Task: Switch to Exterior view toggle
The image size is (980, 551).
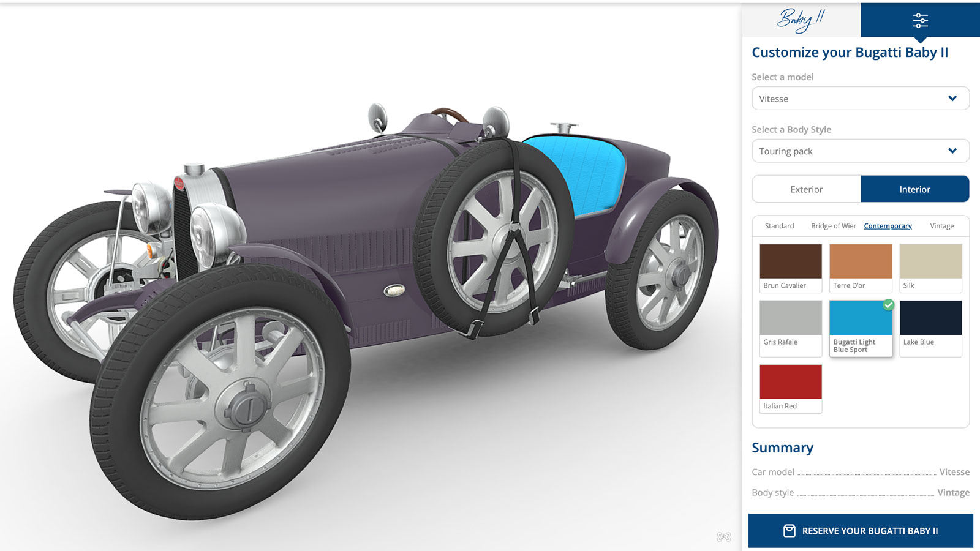Action: (807, 189)
